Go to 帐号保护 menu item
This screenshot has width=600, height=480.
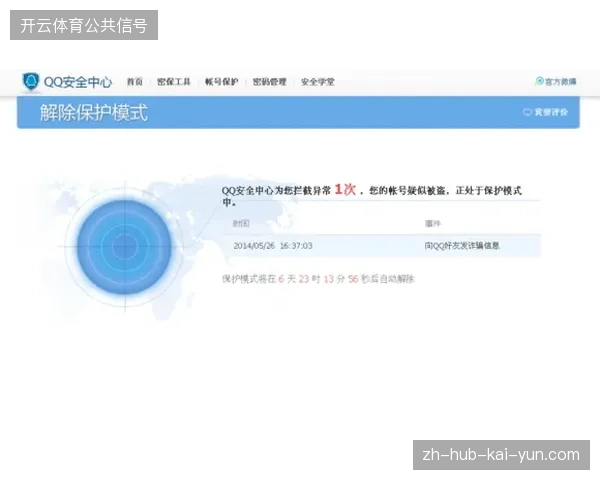(x=222, y=82)
